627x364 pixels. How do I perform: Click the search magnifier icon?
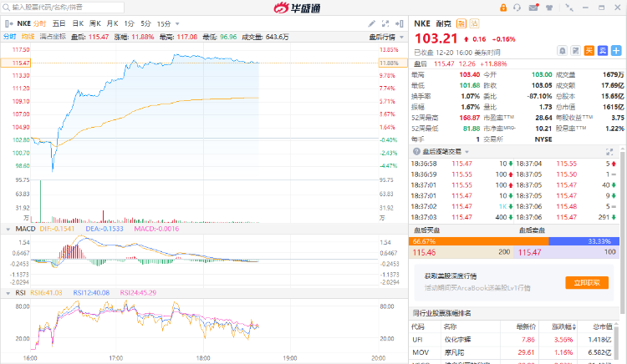[6, 8]
